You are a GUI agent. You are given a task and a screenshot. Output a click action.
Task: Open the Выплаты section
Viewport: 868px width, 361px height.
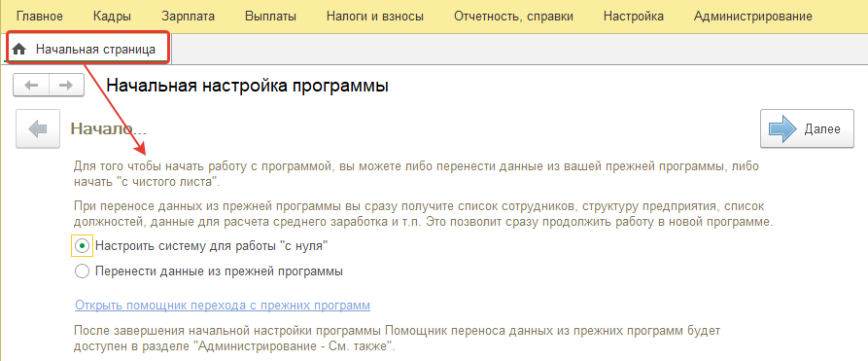coord(270,17)
